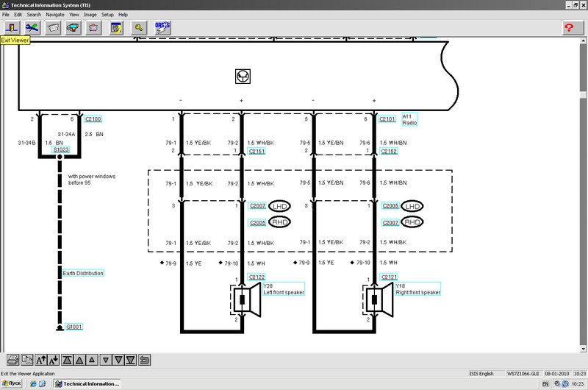The width and height of the screenshot is (588, 390).
Task: Click the printer icon in bottom toolbar
Action: click(12, 360)
